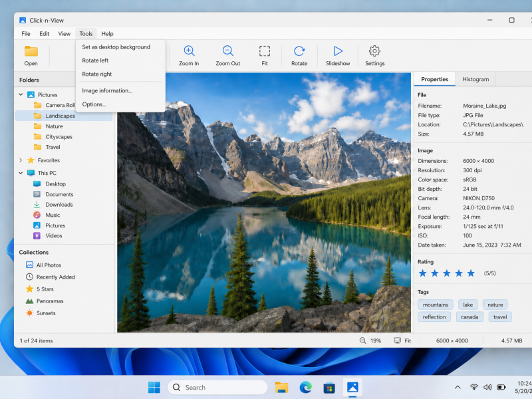Click the Wi-Fi tray icon
This screenshot has width=532, height=399.
(x=474, y=387)
